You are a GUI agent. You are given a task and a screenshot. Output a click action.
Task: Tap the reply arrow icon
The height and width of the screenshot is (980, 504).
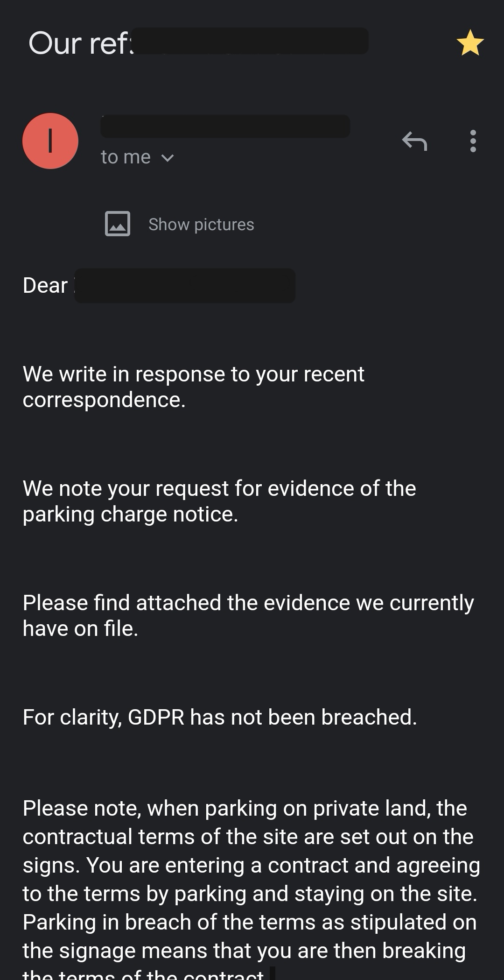coord(414,141)
